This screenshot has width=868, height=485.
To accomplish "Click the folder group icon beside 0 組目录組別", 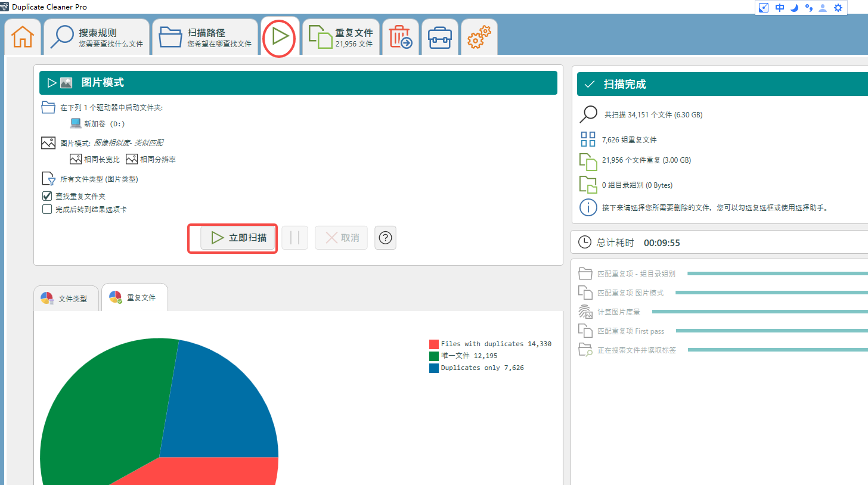I will 588,185.
